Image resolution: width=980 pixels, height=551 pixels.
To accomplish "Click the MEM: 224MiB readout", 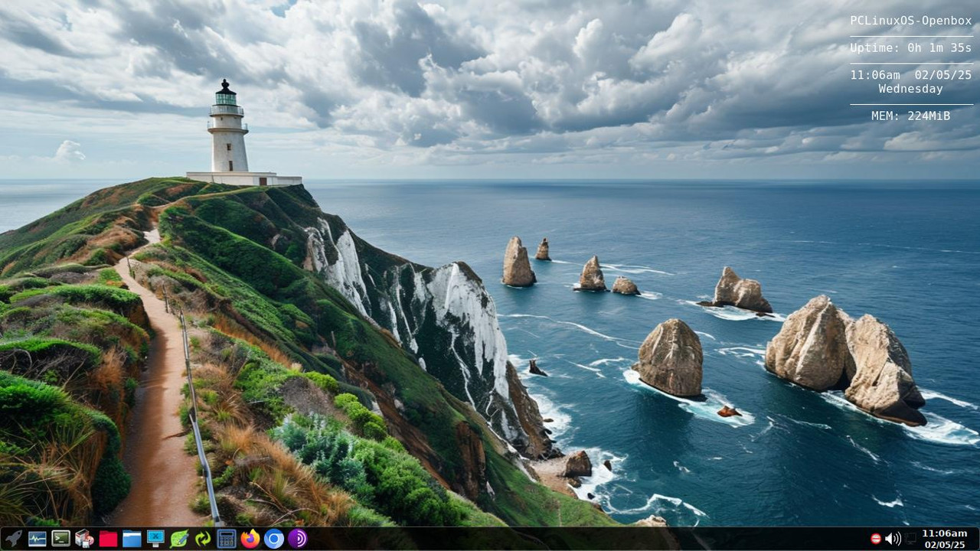I will click(911, 116).
